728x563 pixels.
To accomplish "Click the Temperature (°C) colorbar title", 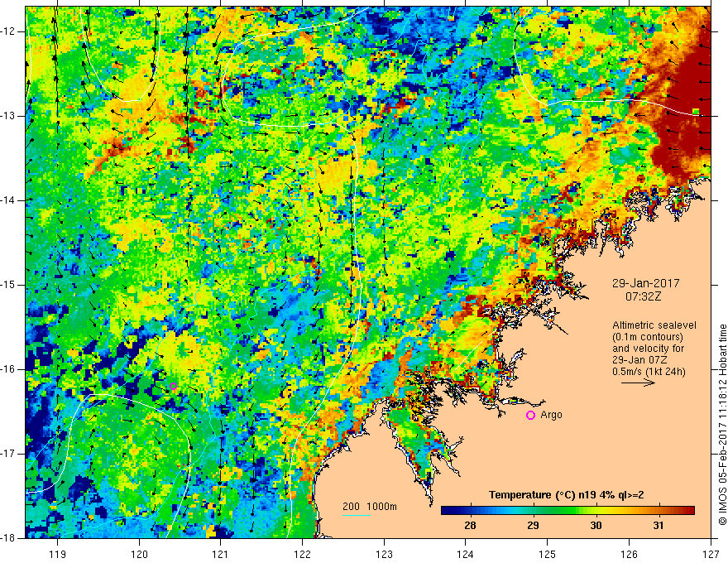I will click(566, 495).
